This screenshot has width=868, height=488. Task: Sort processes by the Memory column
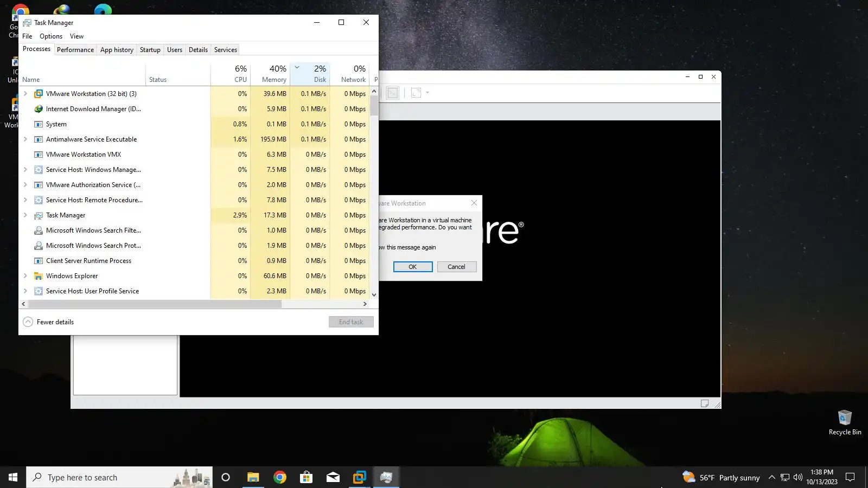tap(270, 74)
